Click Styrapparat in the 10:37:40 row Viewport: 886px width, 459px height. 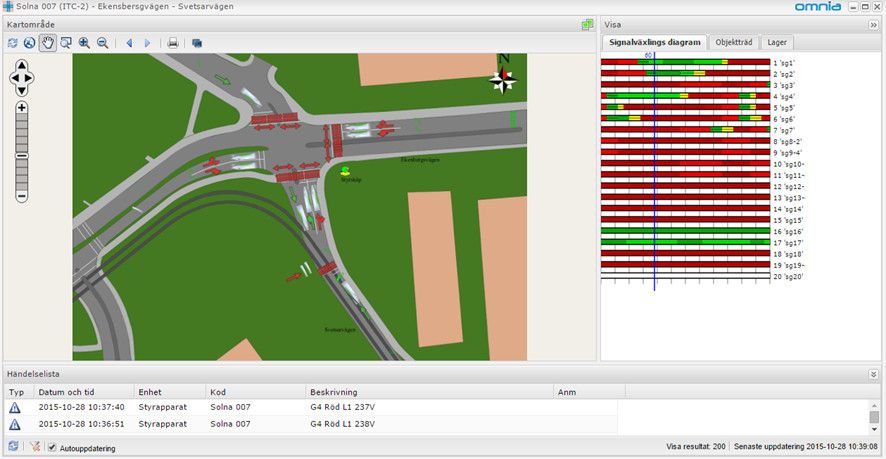pos(162,407)
